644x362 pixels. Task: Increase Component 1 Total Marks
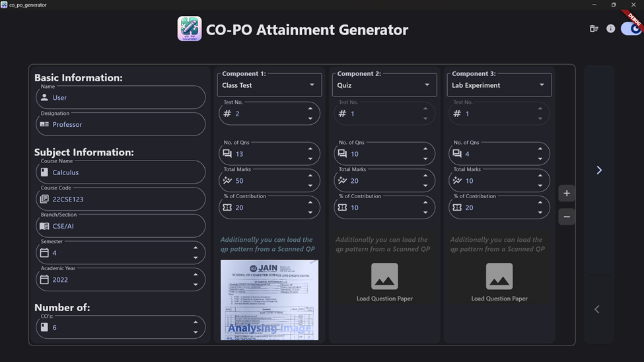pyautogui.click(x=310, y=176)
